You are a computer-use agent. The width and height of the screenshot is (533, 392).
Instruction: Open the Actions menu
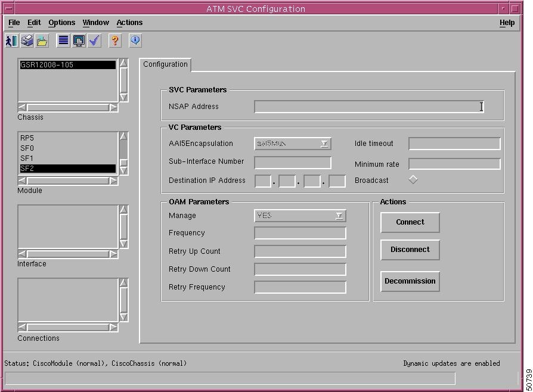pyautogui.click(x=129, y=23)
